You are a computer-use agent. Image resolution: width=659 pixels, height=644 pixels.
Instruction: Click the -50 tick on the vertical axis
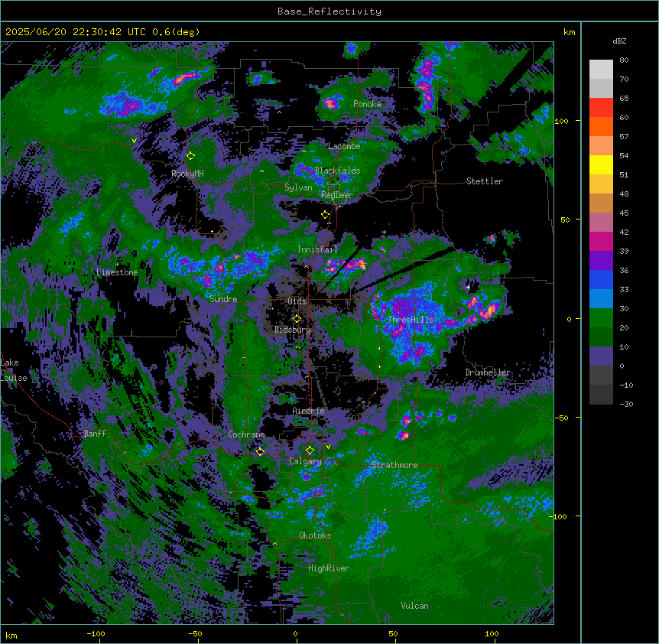pyautogui.click(x=561, y=418)
